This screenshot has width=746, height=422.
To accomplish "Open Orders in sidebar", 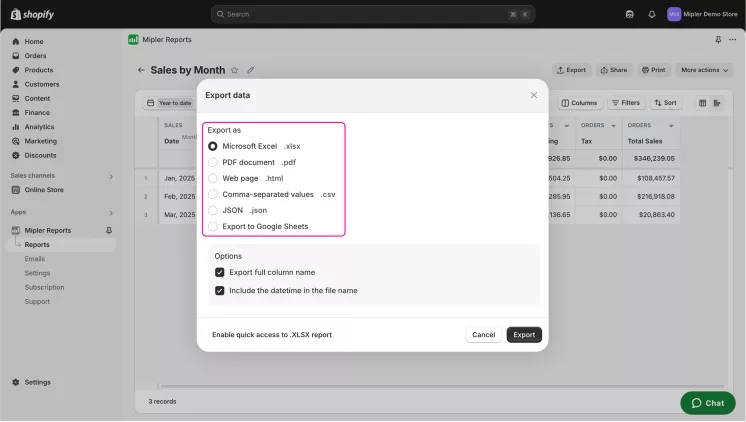I will 35,56.
